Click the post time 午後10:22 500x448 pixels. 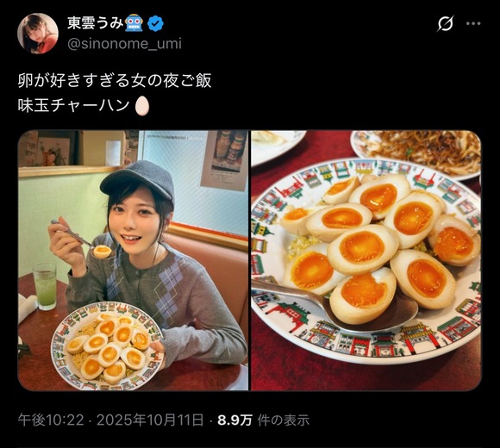click(x=51, y=420)
